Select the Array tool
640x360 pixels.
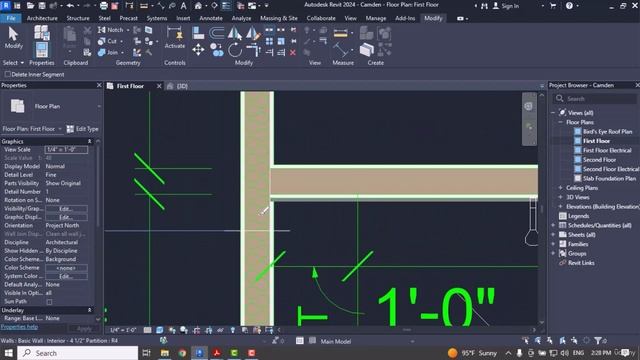[269, 41]
